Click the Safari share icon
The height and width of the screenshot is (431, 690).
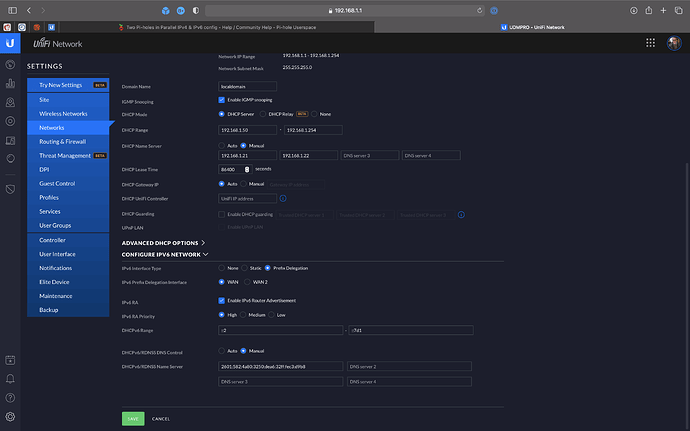649,11
